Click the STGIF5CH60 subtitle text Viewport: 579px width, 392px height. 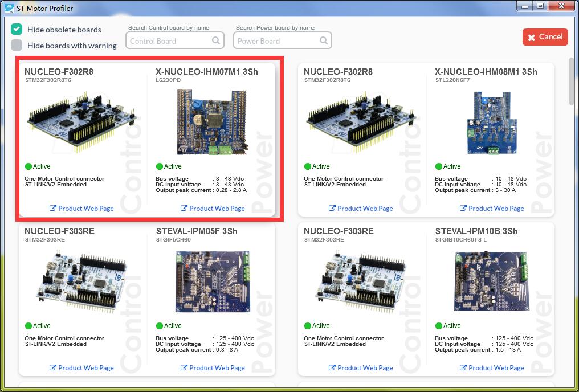tap(174, 239)
